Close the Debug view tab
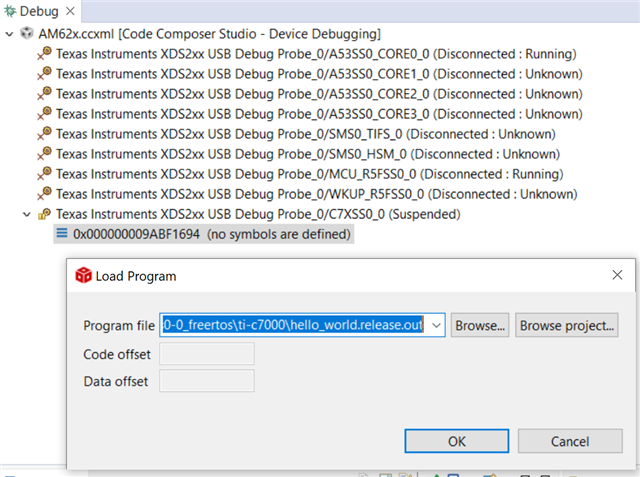The width and height of the screenshot is (640, 477). 69,12
